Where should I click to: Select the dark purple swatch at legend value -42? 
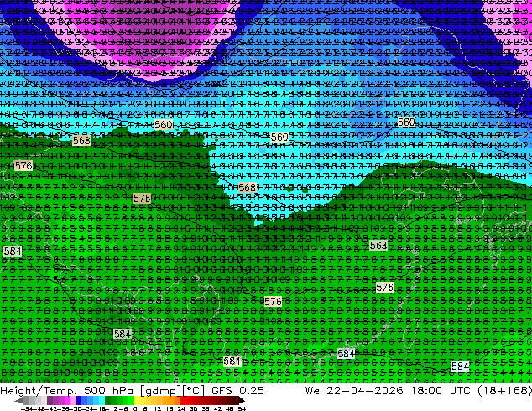pos(50,400)
